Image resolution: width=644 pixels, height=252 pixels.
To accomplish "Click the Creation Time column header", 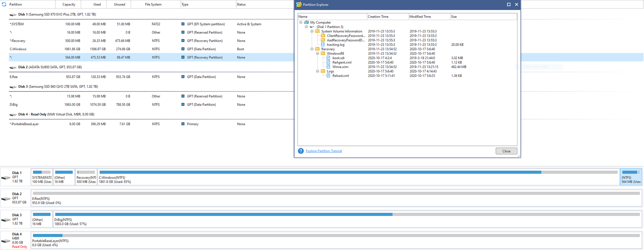I will (x=387, y=17).
